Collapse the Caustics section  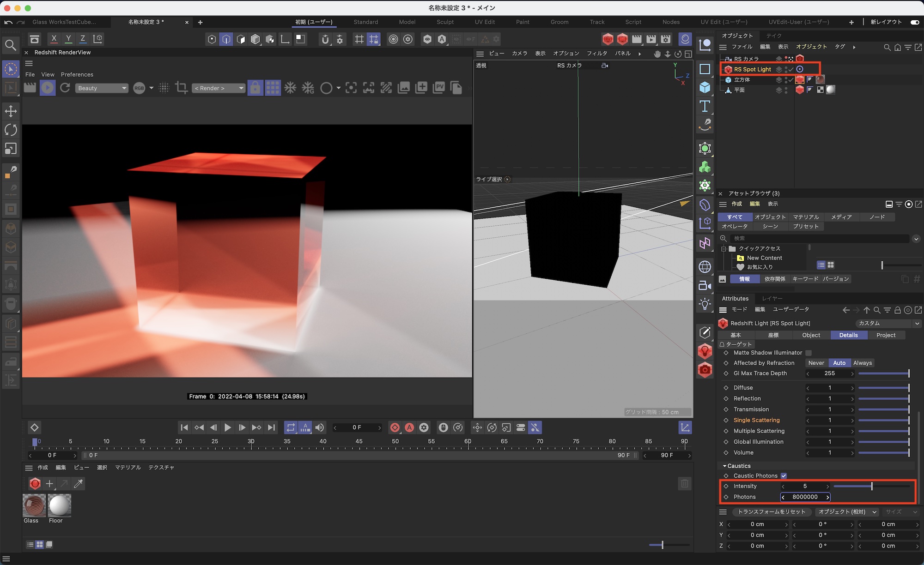[724, 466]
